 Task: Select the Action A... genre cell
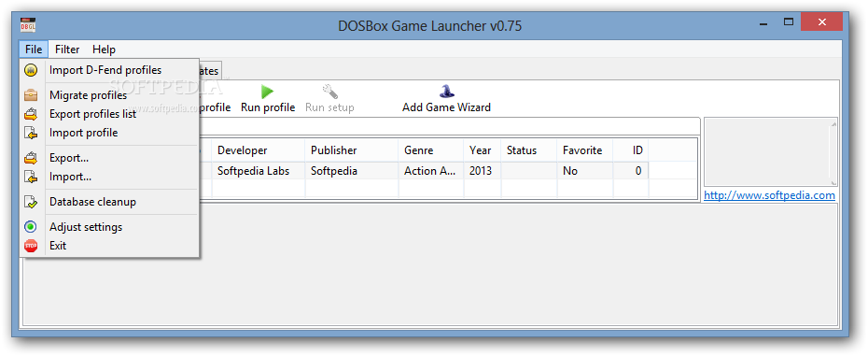[430, 171]
